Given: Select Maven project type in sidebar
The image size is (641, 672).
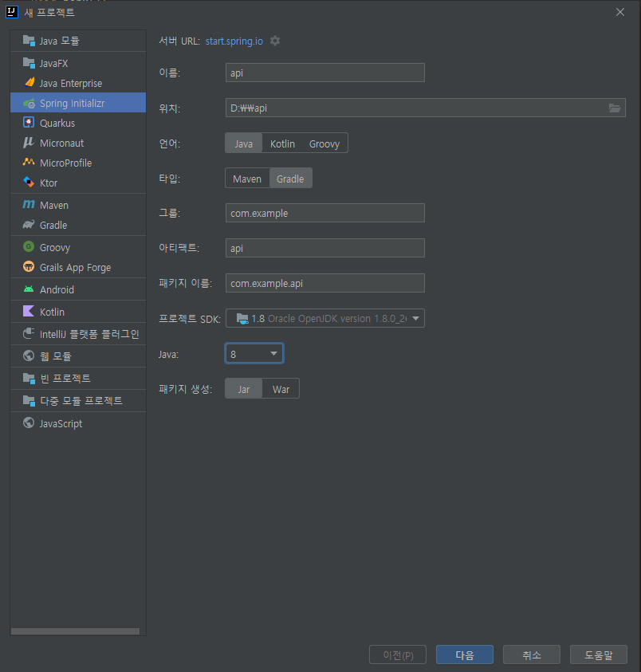Looking at the screenshot, I should [x=78, y=206].
